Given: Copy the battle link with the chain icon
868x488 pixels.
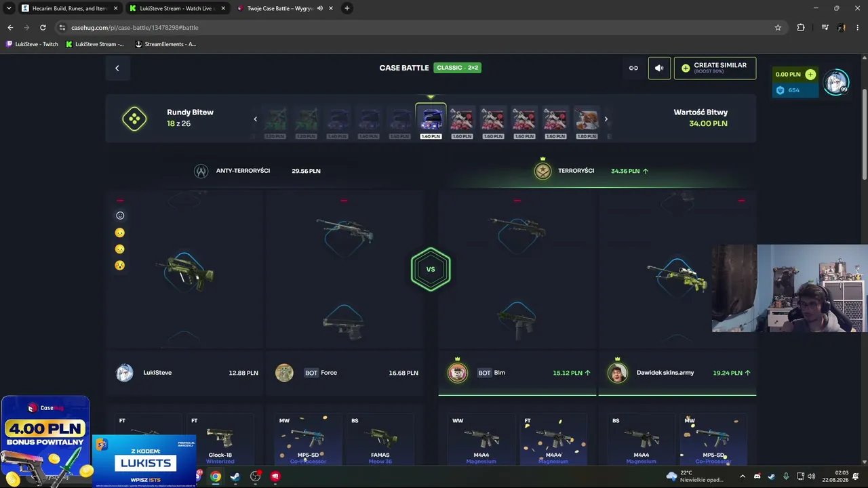Looking at the screenshot, I should (633, 68).
